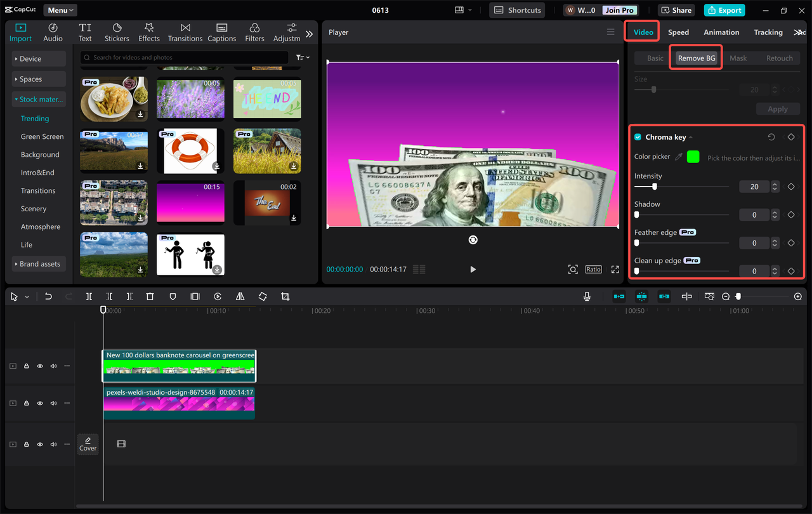Select the Split tool in the timeline toolbar
The image size is (812, 514).
click(89, 296)
